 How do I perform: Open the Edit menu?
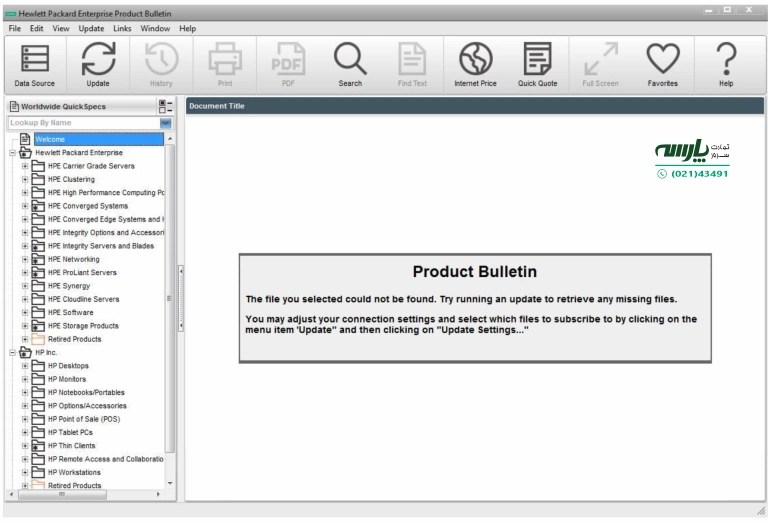pyautogui.click(x=36, y=28)
